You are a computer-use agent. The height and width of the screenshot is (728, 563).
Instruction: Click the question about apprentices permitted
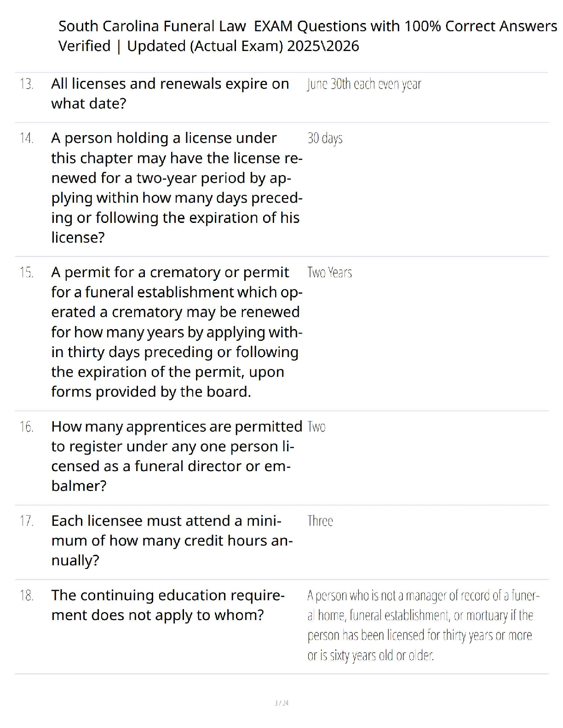(177, 456)
